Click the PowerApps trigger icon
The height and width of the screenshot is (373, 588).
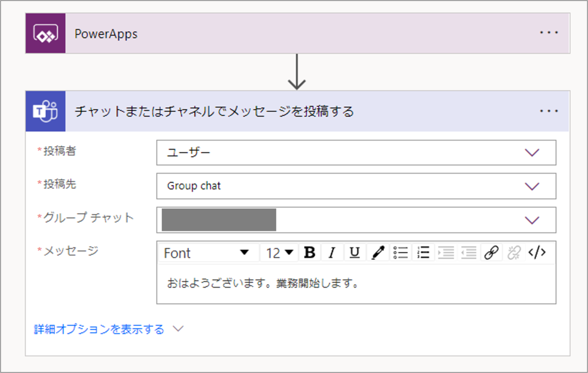point(46,34)
